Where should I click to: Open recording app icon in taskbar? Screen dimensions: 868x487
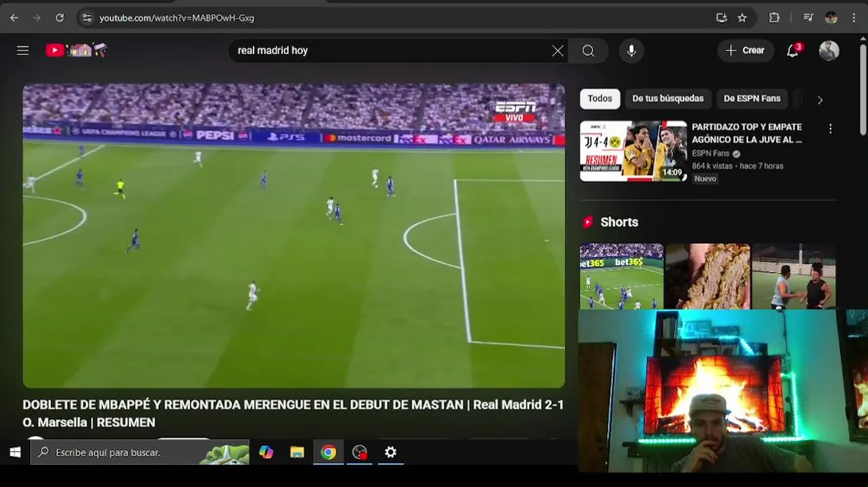click(360, 453)
